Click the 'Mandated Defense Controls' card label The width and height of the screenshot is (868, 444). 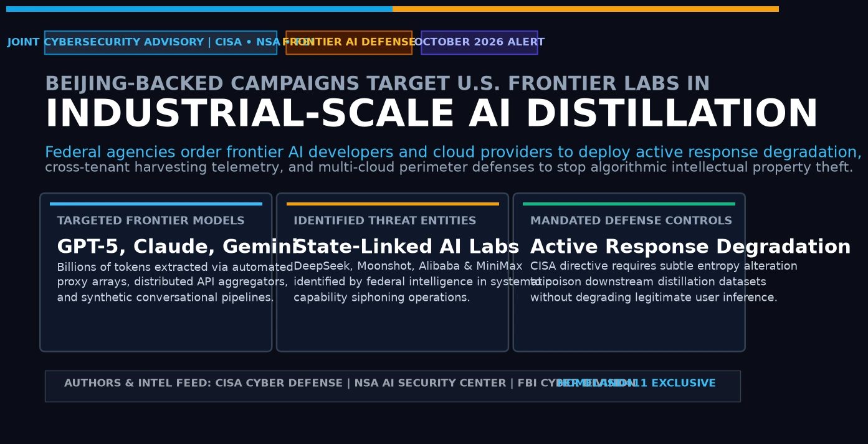point(631,221)
